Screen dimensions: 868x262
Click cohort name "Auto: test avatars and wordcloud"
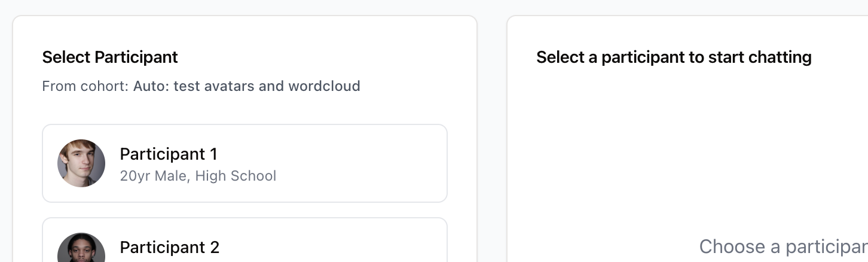tap(246, 86)
